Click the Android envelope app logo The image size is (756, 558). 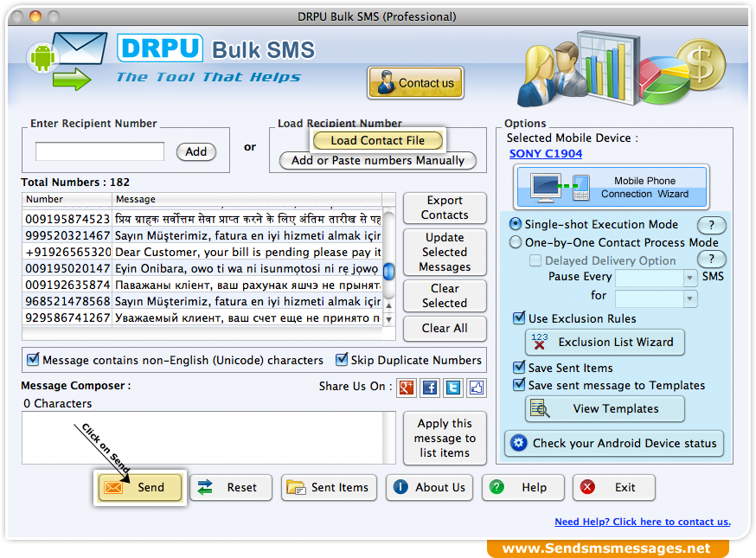point(67,61)
